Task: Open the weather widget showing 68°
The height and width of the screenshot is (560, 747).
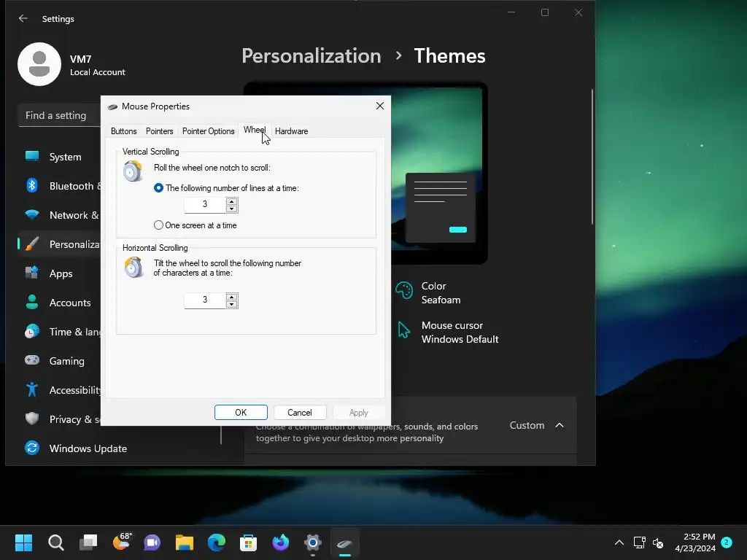Action: click(x=122, y=542)
